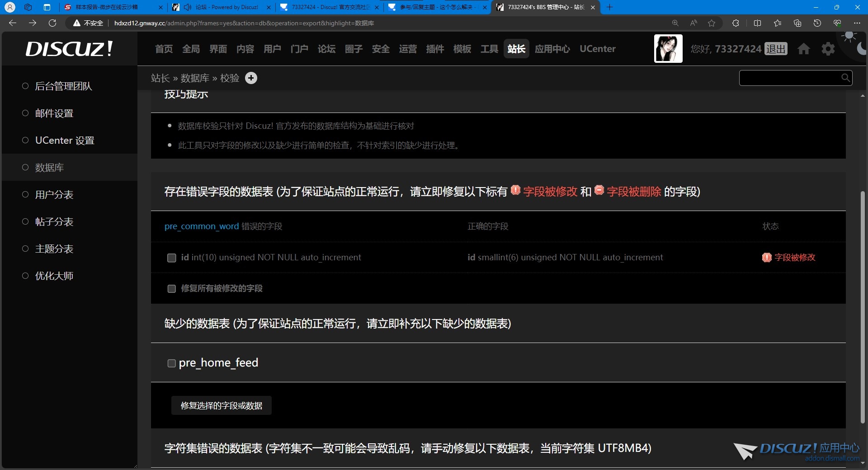868x470 pixels.
Task: Mute audio icon on 论坛 tab
Action: [x=188, y=7]
